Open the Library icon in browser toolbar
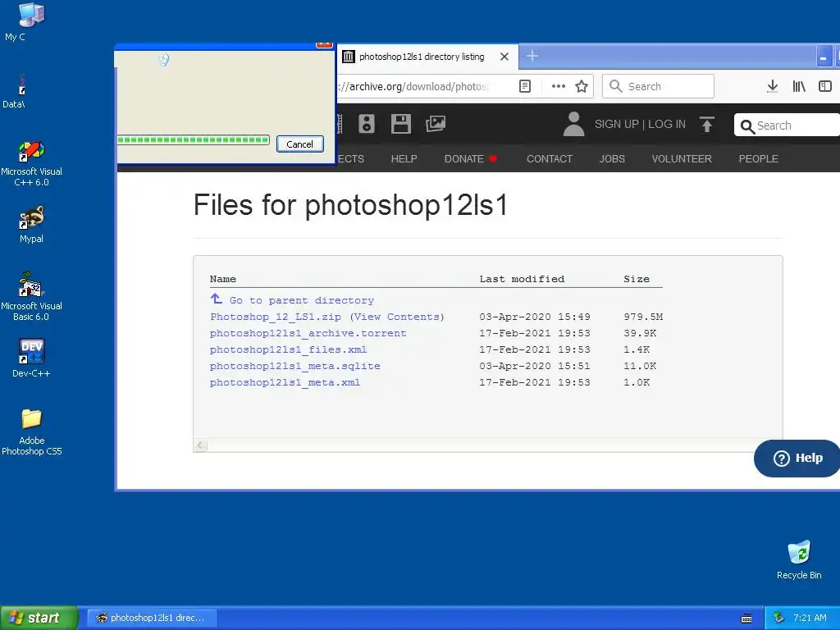 pos(799,86)
